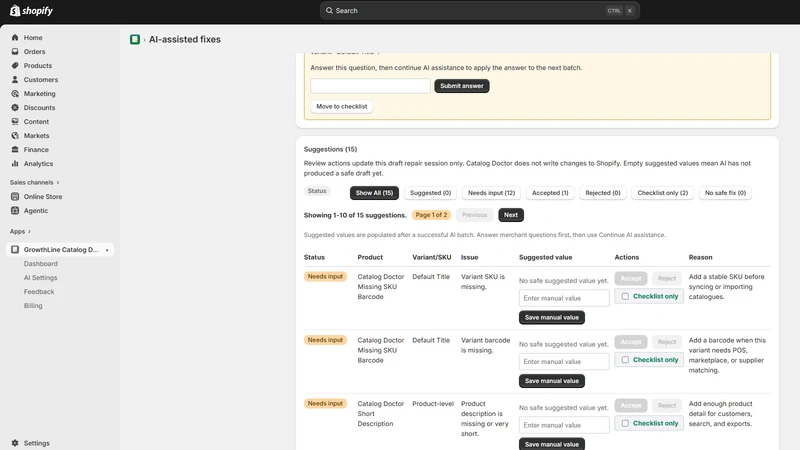Open AI Settings page
The image size is (800, 450).
tap(40, 278)
